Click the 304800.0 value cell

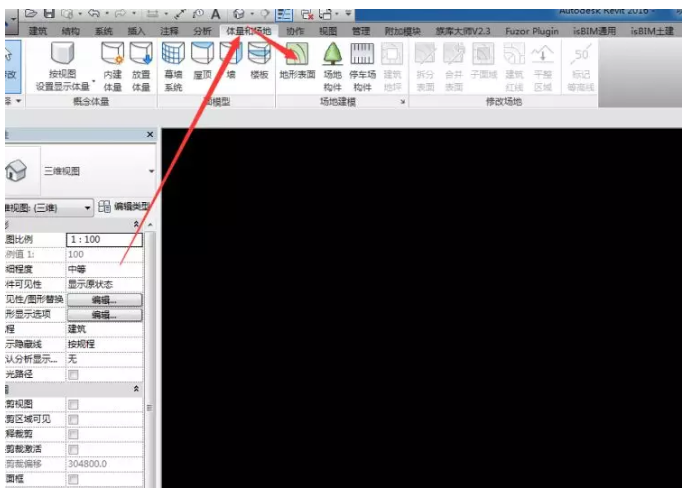[x=104, y=464]
